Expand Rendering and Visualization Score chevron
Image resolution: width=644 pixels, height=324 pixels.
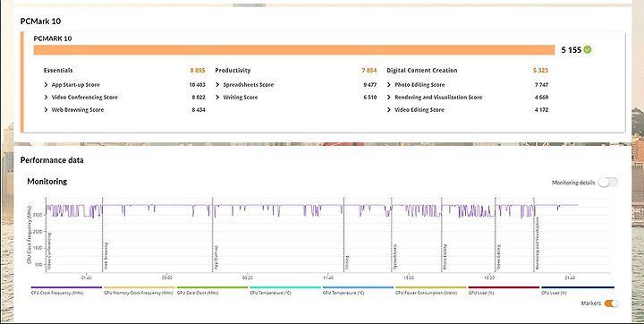(x=389, y=98)
